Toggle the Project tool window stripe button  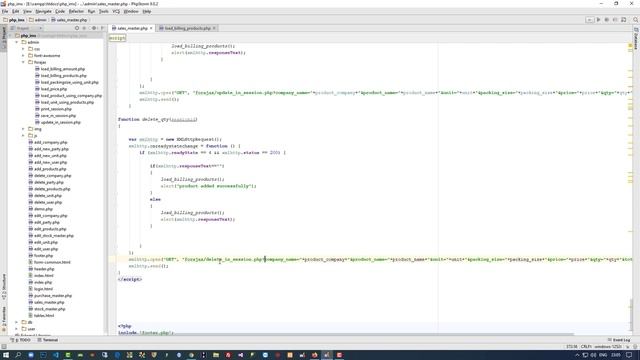(x=4, y=38)
